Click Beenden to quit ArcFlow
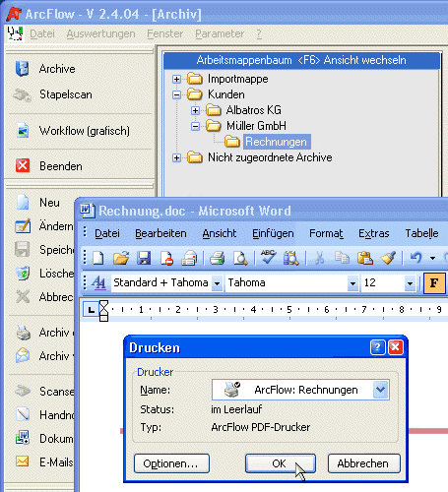The image size is (448, 492). tap(48, 166)
